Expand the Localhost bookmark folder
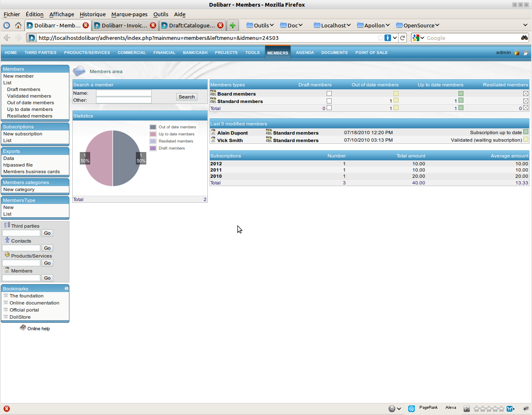This screenshot has height=415, width=532. (x=332, y=25)
